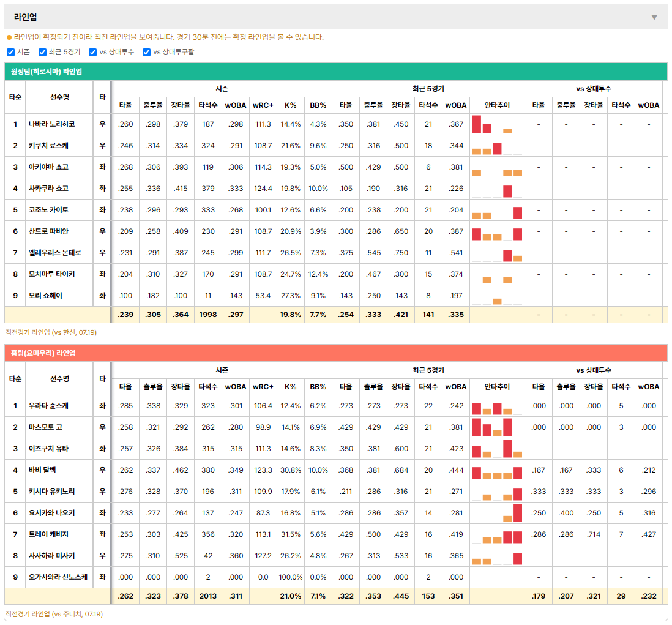Select player 엘레우리스 몬테로
This screenshot has height=625, width=672.
[x=55, y=253]
